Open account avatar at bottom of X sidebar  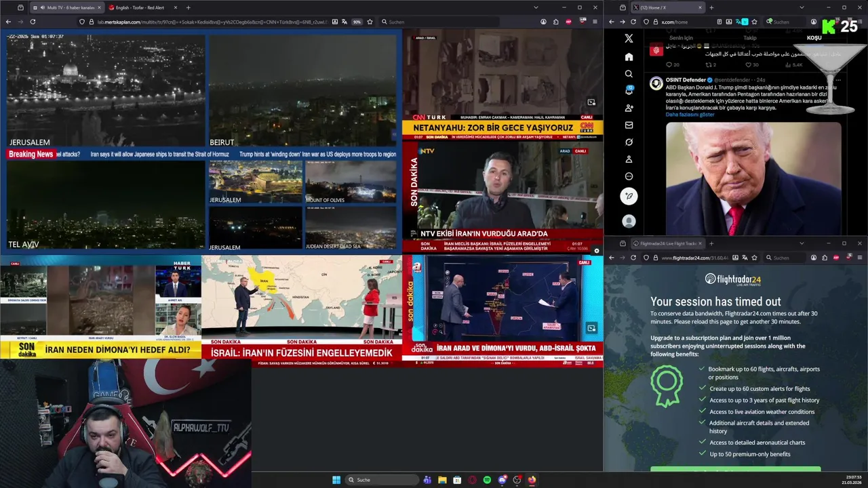pyautogui.click(x=629, y=221)
